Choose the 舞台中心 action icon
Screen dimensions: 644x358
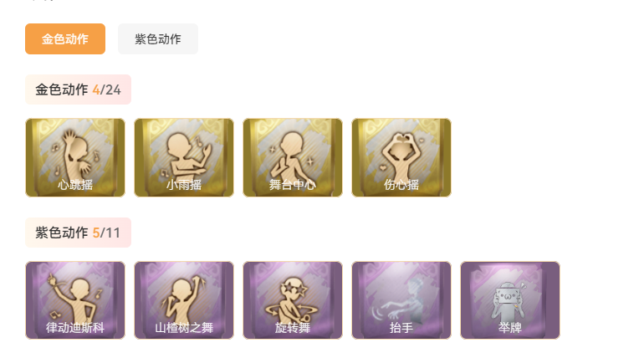point(293,157)
